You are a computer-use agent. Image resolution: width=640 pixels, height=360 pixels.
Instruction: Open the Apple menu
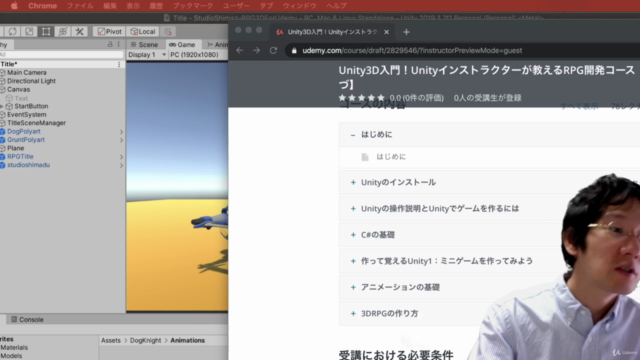tap(14, 6)
